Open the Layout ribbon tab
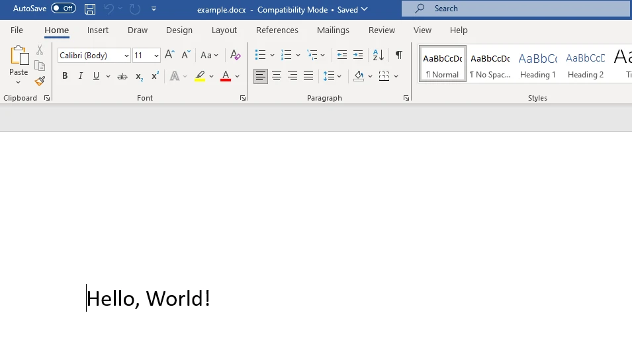 (224, 30)
